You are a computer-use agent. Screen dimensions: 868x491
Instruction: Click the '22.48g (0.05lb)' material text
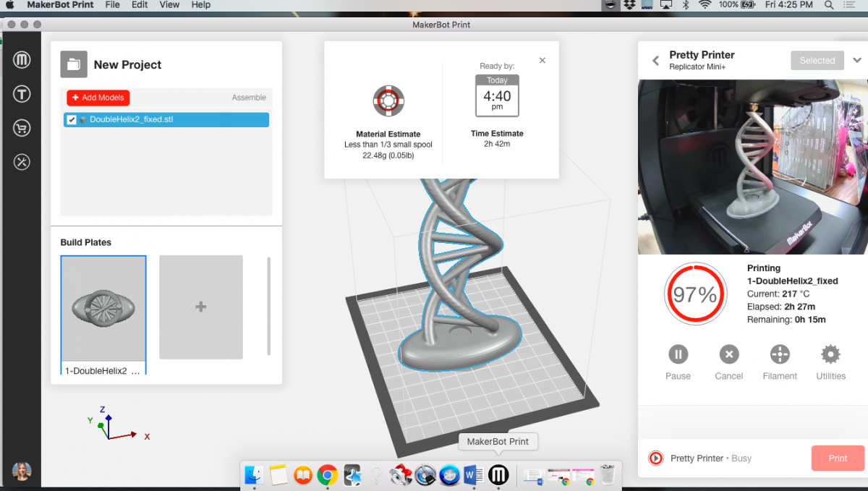[388, 155]
